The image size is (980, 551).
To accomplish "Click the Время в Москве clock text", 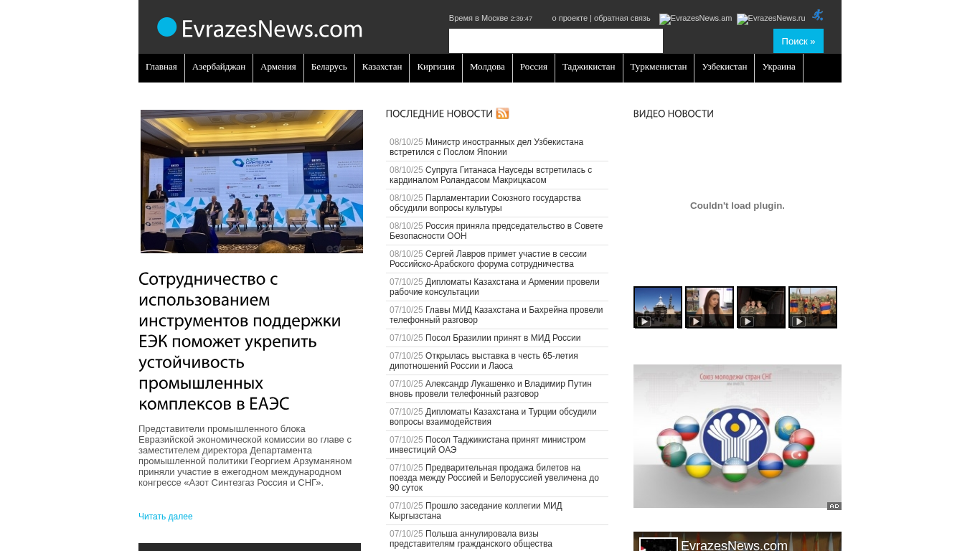I will (x=491, y=18).
